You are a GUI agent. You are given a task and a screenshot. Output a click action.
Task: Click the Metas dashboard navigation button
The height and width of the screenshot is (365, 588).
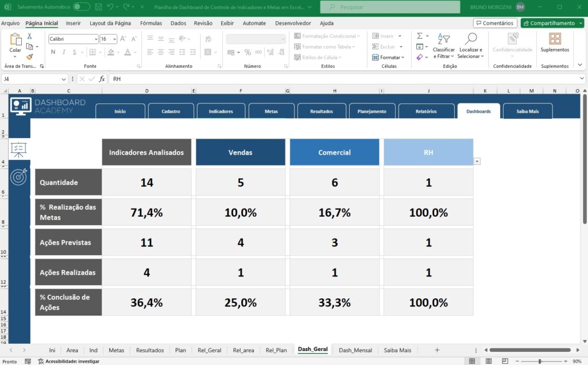(x=271, y=111)
